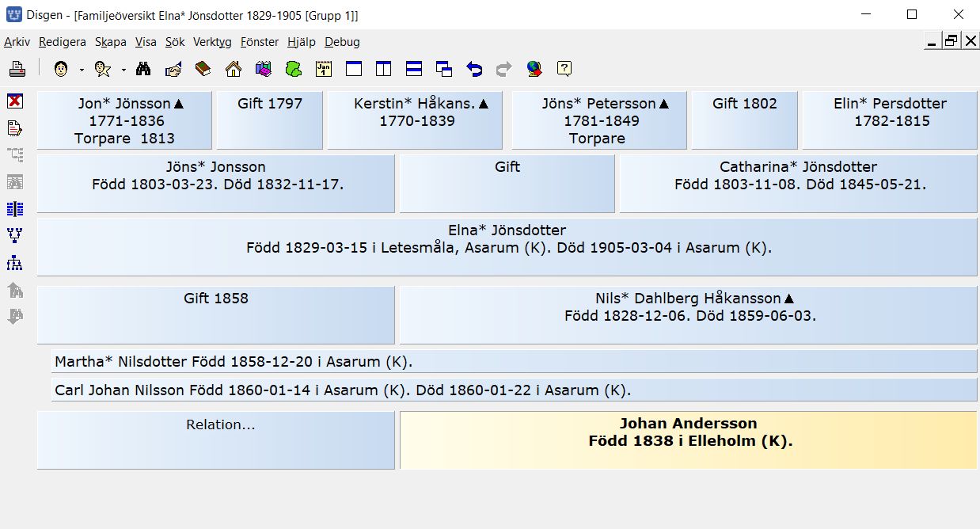This screenshot has width=980, height=529.
Task: Click the person face icon
Action: (x=61, y=69)
